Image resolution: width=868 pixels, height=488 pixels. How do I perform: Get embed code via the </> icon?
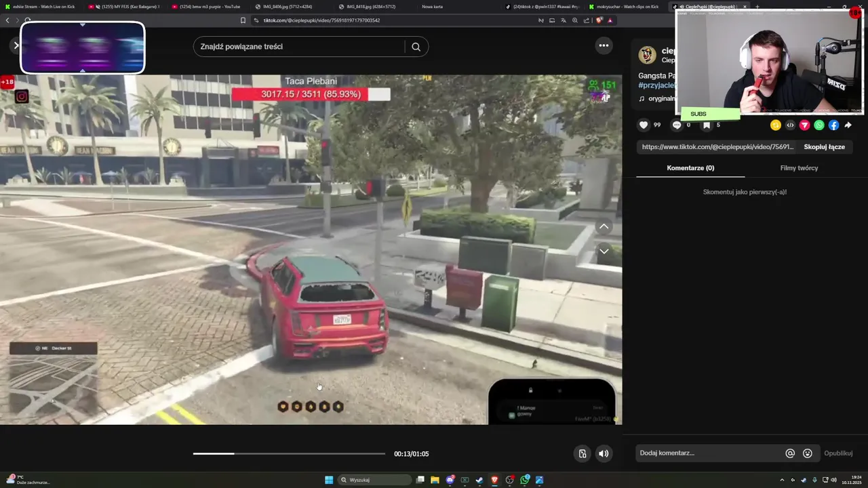click(x=790, y=125)
